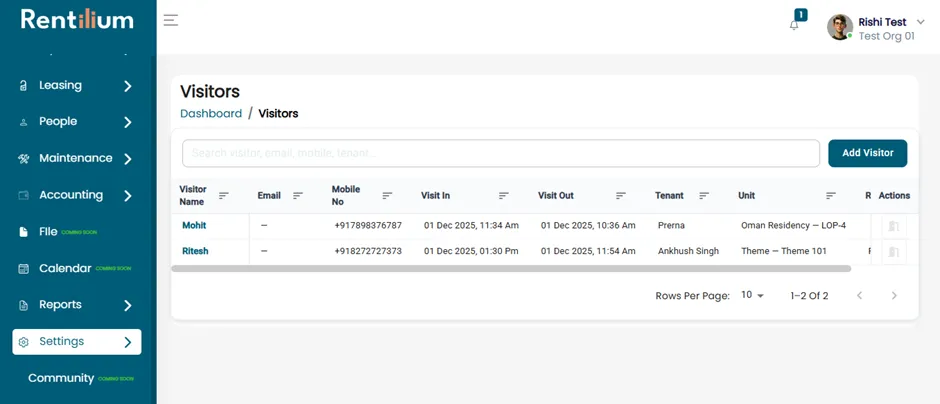
Task: Select phone number +917898376787
Action: point(368,225)
